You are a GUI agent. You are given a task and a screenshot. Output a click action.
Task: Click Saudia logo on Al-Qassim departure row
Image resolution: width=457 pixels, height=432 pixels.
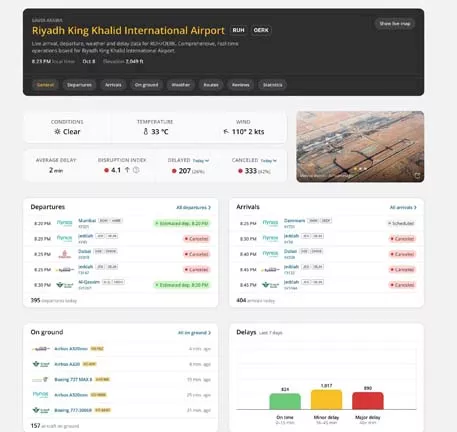65,285
